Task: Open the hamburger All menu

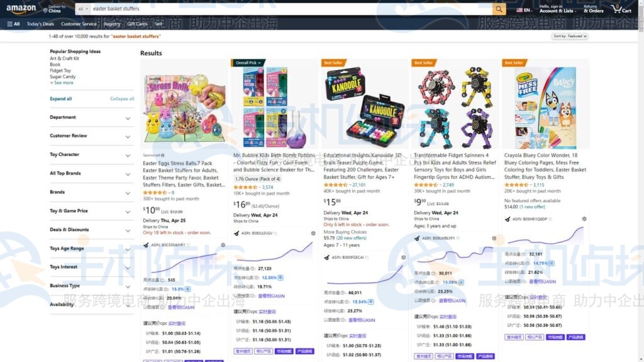Action: click(13, 24)
